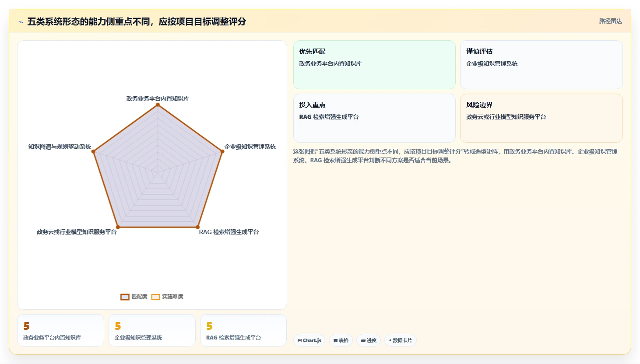Click 政务业务平台内置知识库 in the bottom stat card

(x=52, y=338)
